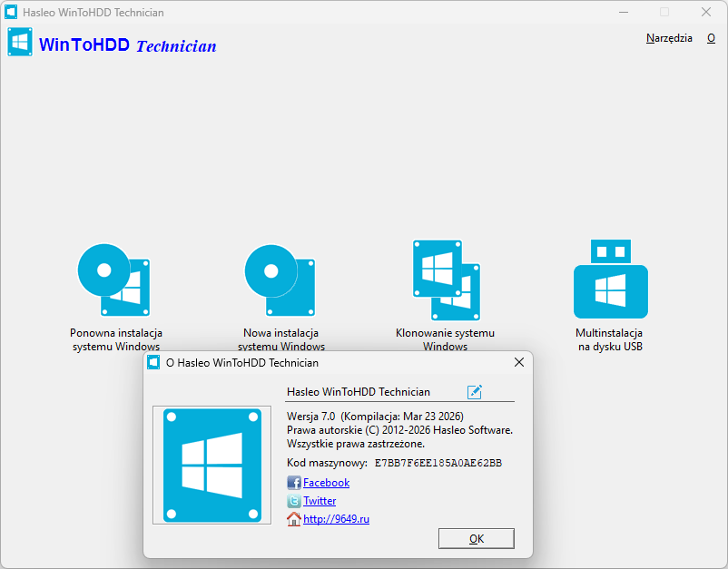Open Multinstalacja na dysku USB icon
The image size is (728, 569).
[611, 279]
